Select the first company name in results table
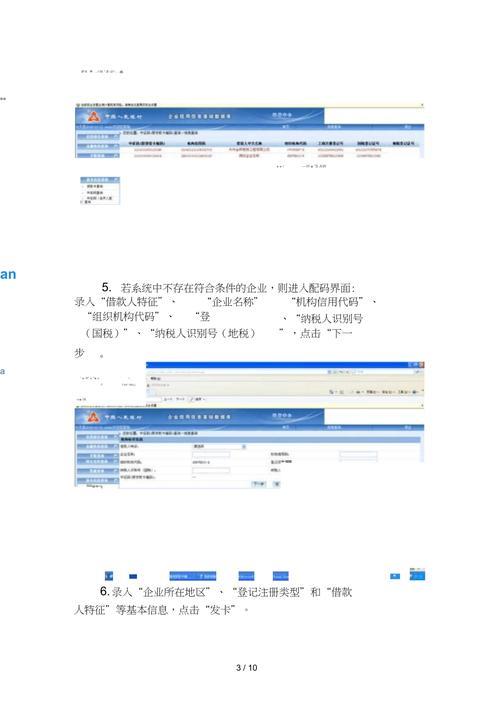 click(x=249, y=149)
